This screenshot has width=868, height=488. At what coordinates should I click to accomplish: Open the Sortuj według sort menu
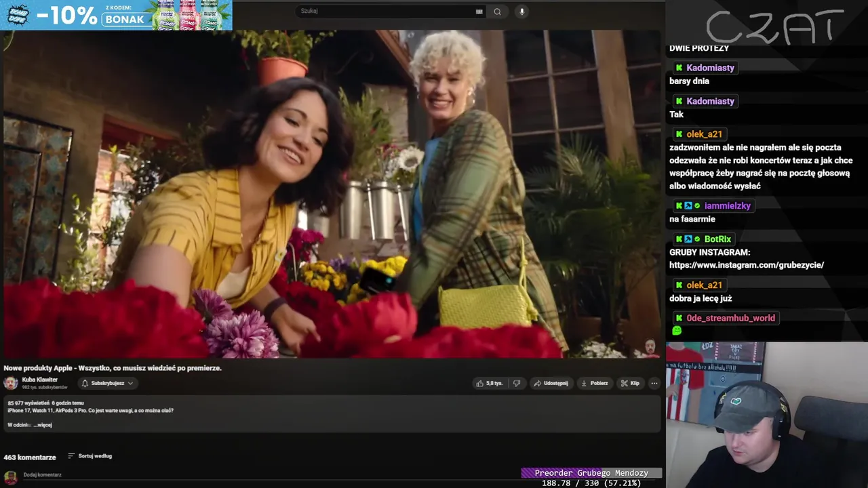point(90,456)
